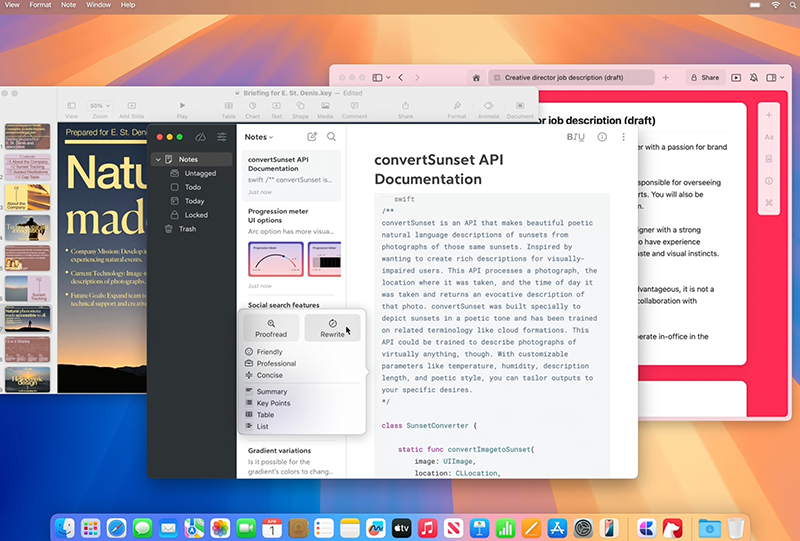Play the Keynote slideshow
The image size is (800, 541).
click(182, 106)
